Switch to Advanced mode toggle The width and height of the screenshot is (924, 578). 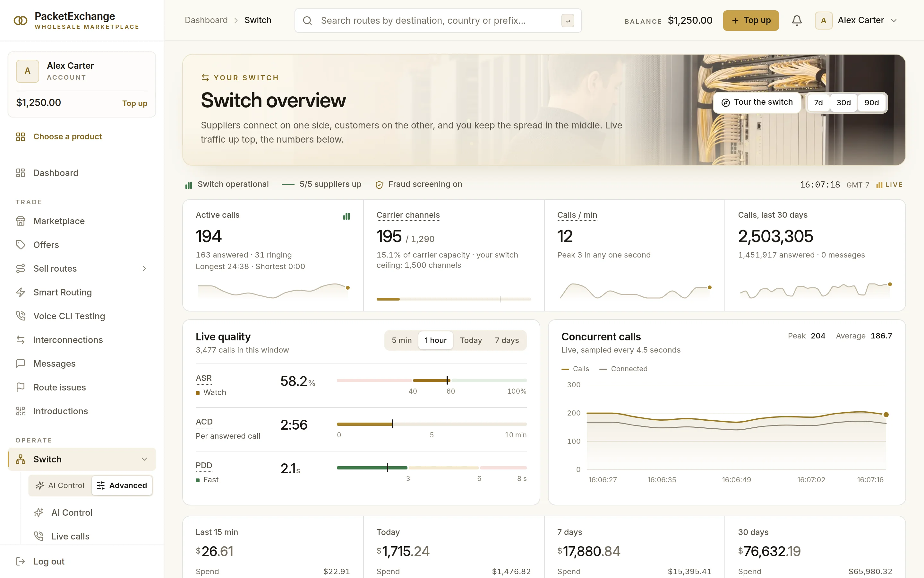click(x=122, y=485)
